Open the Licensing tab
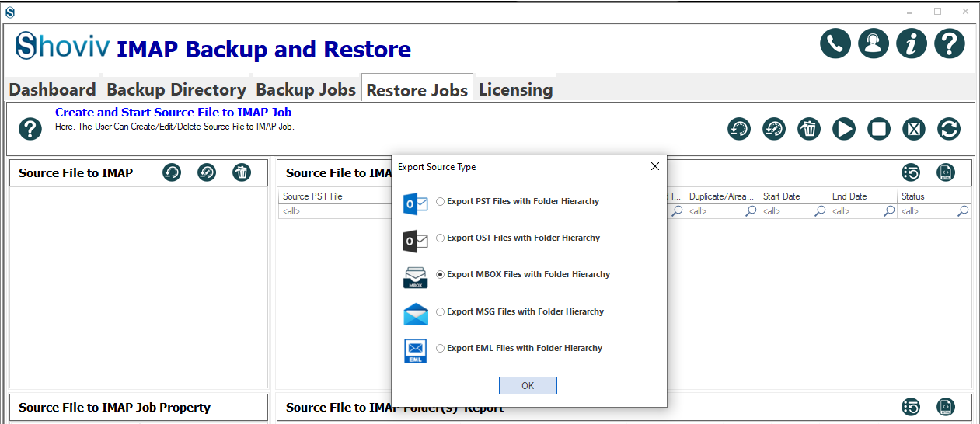980x424 pixels. pyautogui.click(x=515, y=89)
